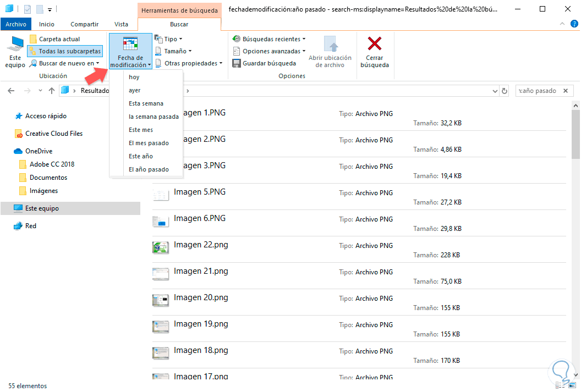Expand address bar history dropdown

[x=495, y=91]
